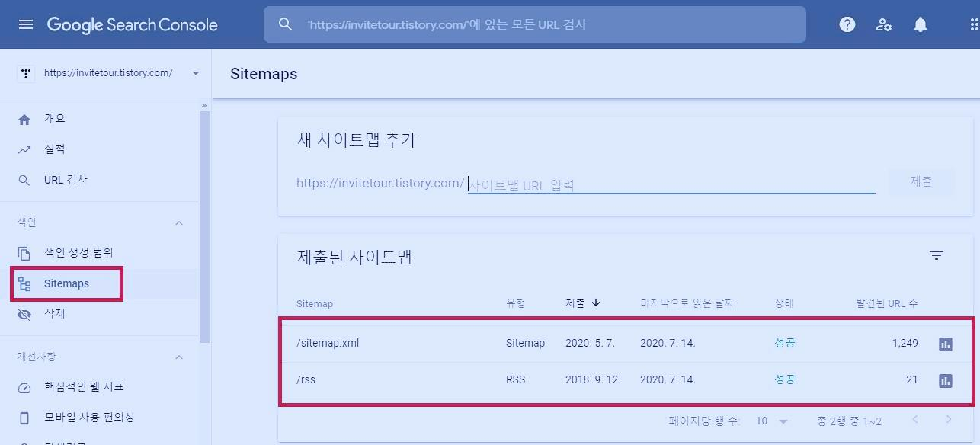980x445 pixels.
Task: Open the notifications bell
Action: [x=921, y=24]
